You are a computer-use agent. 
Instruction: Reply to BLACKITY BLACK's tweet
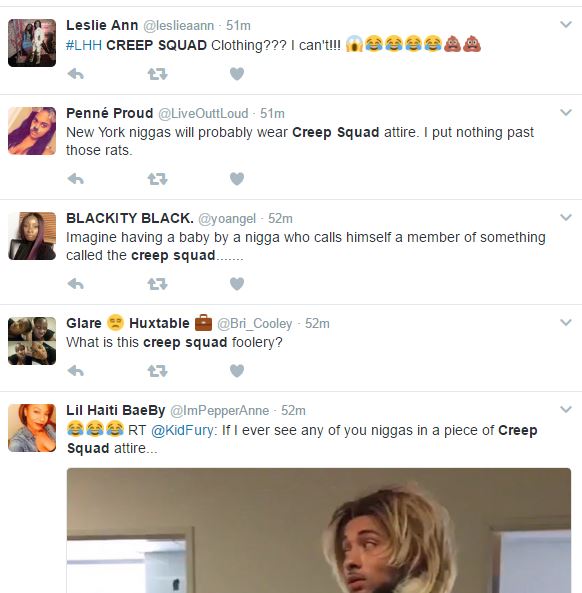coord(76,284)
